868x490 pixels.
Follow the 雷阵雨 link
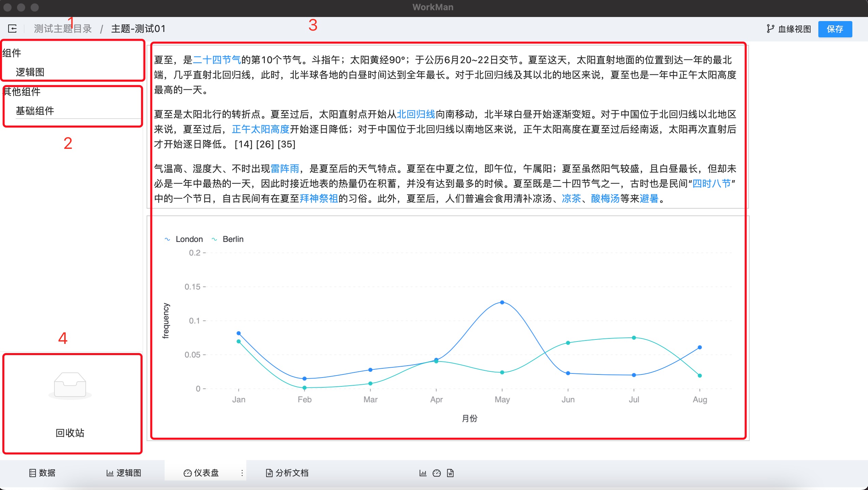tap(285, 169)
